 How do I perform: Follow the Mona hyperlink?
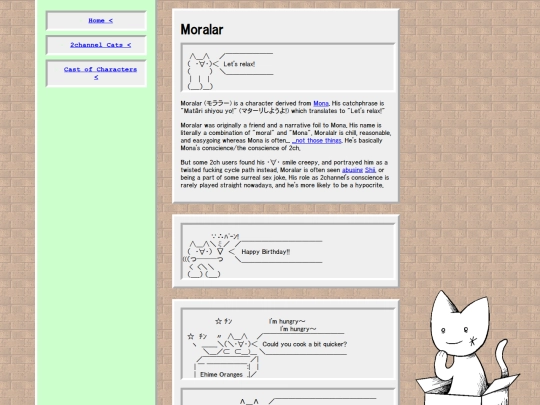click(x=321, y=103)
